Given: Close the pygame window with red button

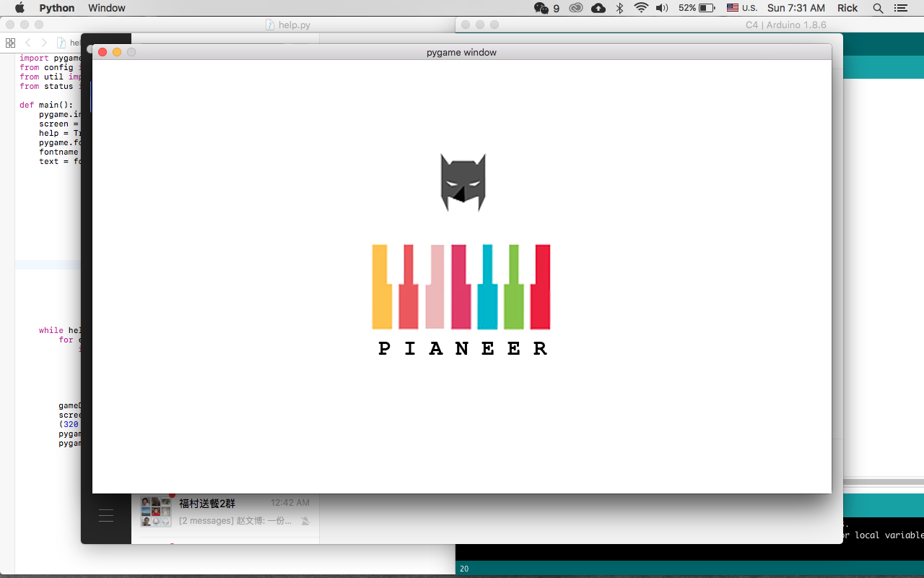Looking at the screenshot, I should click(x=103, y=52).
